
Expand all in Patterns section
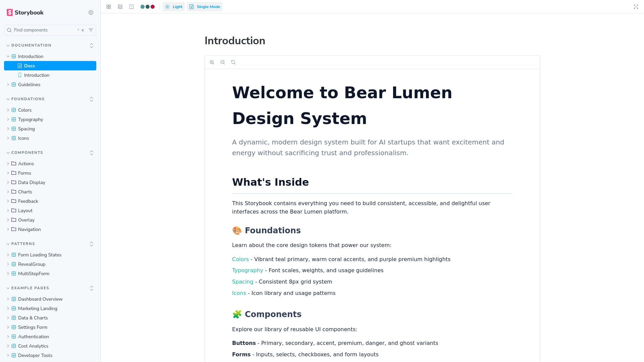point(92,244)
